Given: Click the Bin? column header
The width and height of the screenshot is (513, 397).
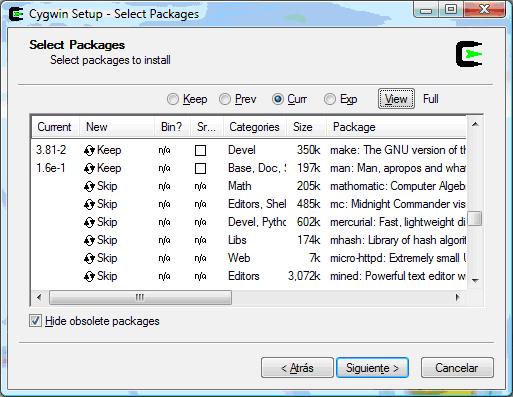Looking at the screenshot, I should (172, 127).
